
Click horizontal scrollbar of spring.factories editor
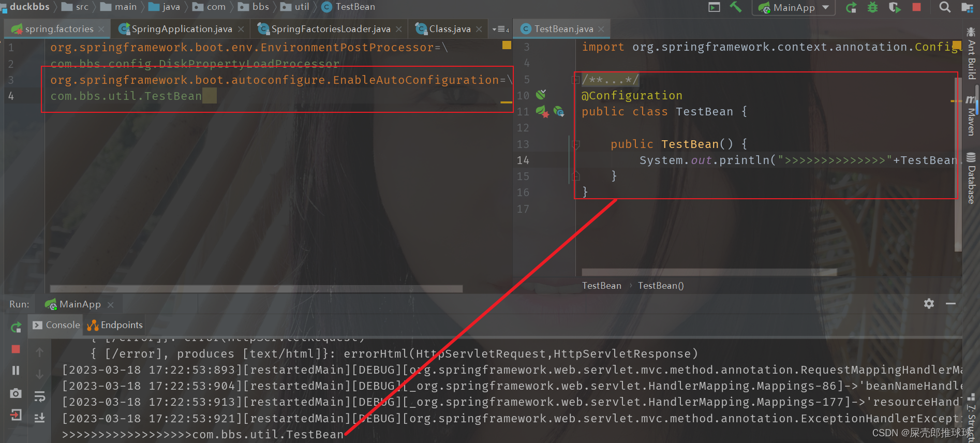pyautogui.click(x=256, y=288)
